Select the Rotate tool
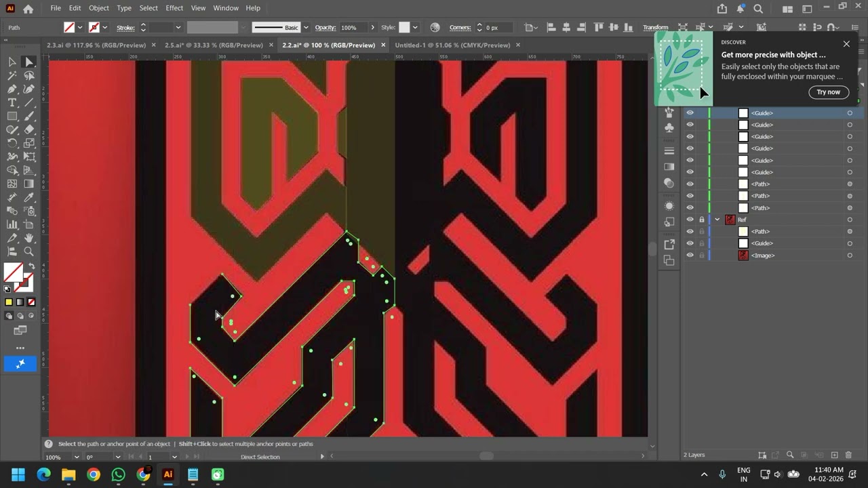The image size is (868, 488). (x=12, y=143)
